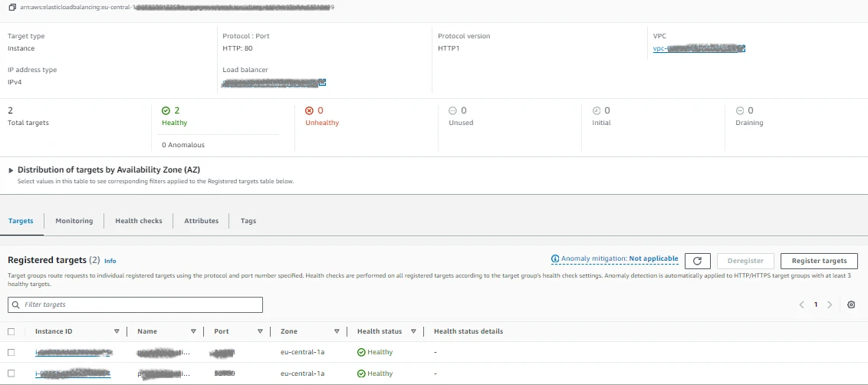Click the search magnifier in Filter targets
Viewport: 868px width, 385px height.
pyautogui.click(x=16, y=304)
